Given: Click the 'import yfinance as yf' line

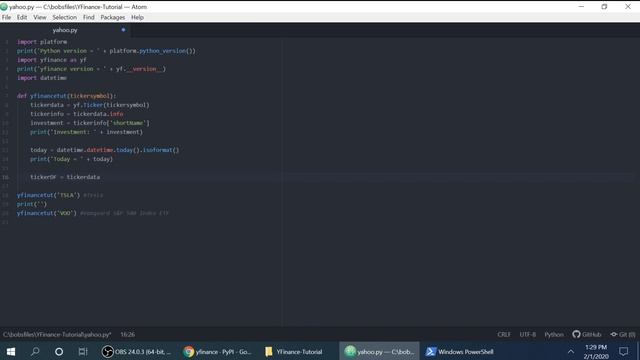Looking at the screenshot, I should click(51, 60).
